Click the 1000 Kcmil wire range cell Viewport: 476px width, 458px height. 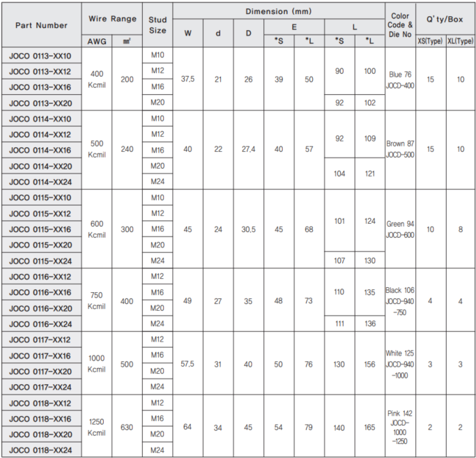click(97, 364)
